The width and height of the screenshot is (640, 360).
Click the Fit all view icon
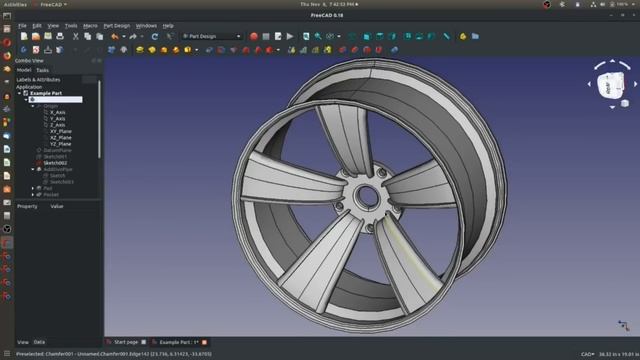306,36
